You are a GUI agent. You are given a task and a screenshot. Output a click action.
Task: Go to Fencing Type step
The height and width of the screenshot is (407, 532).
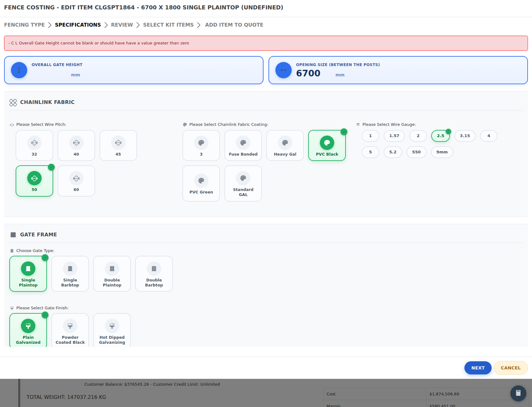tap(24, 25)
